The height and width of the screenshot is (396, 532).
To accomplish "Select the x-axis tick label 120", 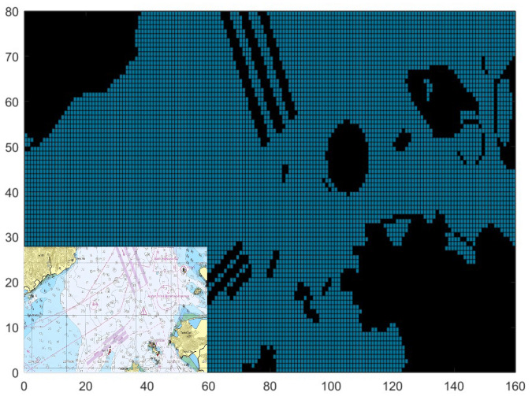I will tap(392, 387).
